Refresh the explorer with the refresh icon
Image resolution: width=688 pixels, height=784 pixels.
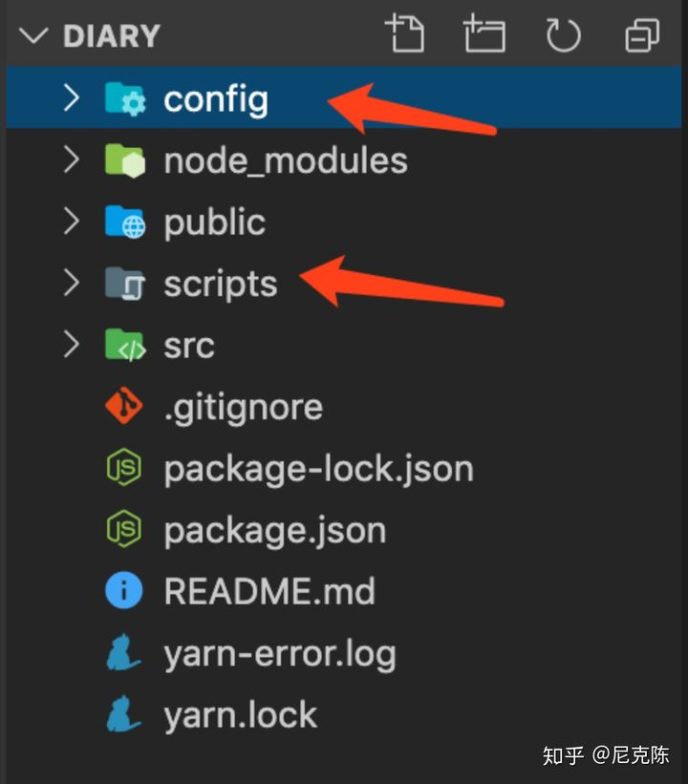563,34
